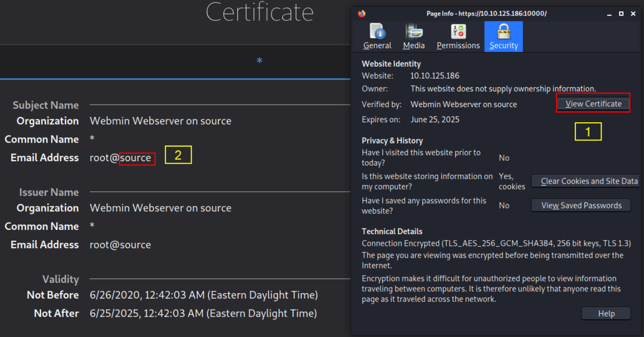Click the View Certificate button
Image resolution: width=644 pixels, height=337 pixels.
click(593, 104)
